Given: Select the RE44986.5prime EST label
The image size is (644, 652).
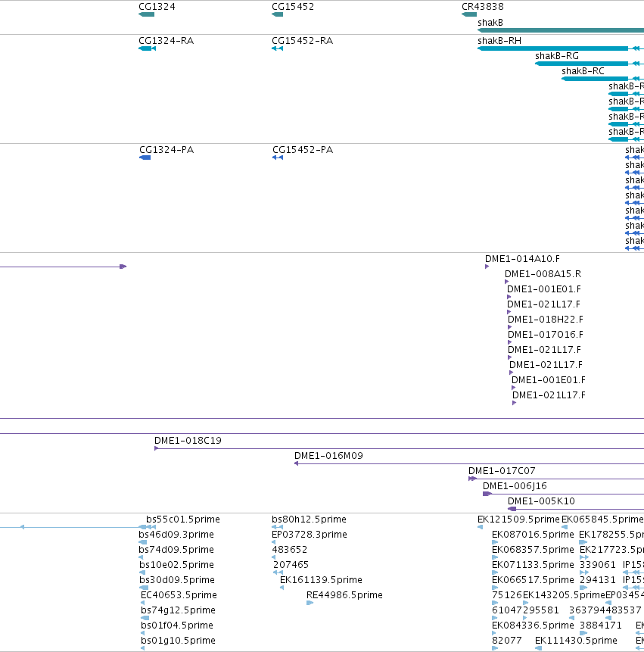Looking at the screenshot, I should click(x=344, y=595).
